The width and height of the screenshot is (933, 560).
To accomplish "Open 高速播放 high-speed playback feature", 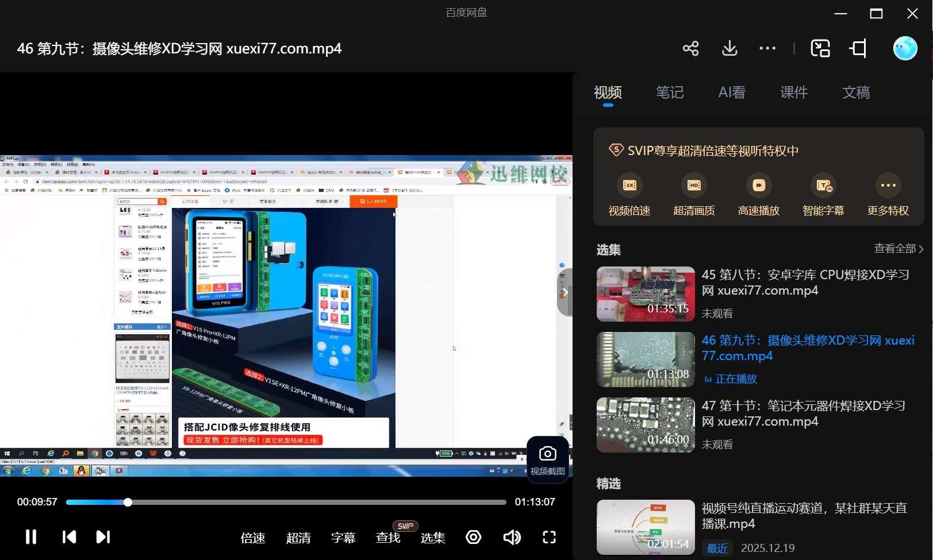I will (758, 194).
